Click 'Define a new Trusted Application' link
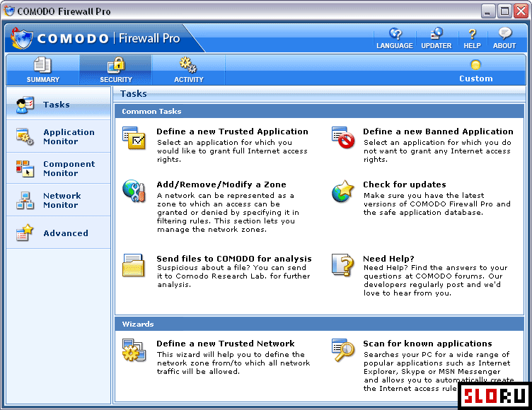The height and width of the screenshot is (410, 532). click(x=233, y=131)
